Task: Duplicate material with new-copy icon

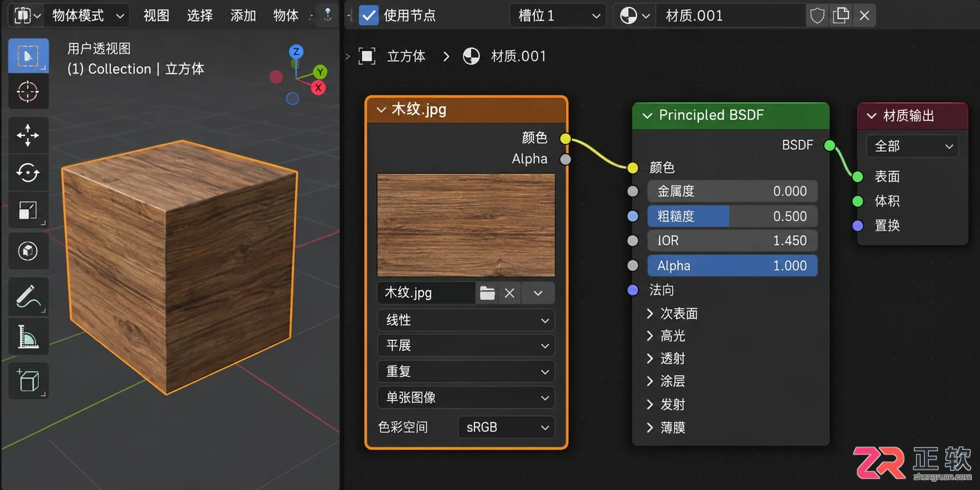Action: (841, 15)
